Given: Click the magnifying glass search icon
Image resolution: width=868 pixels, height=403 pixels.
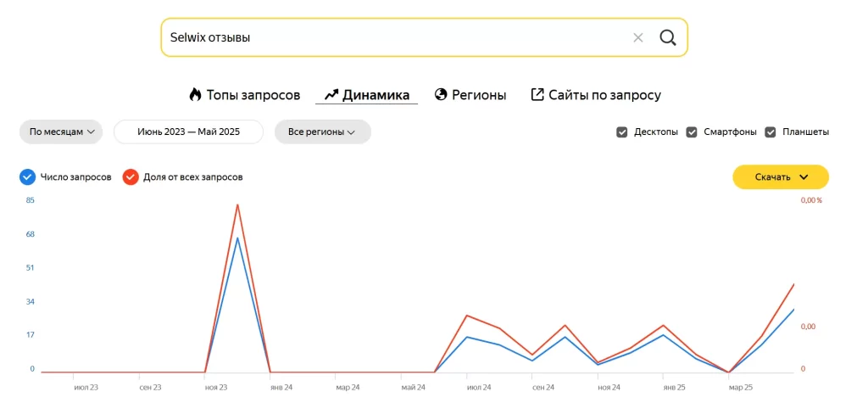Looking at the screenshot, I should 668,37.
